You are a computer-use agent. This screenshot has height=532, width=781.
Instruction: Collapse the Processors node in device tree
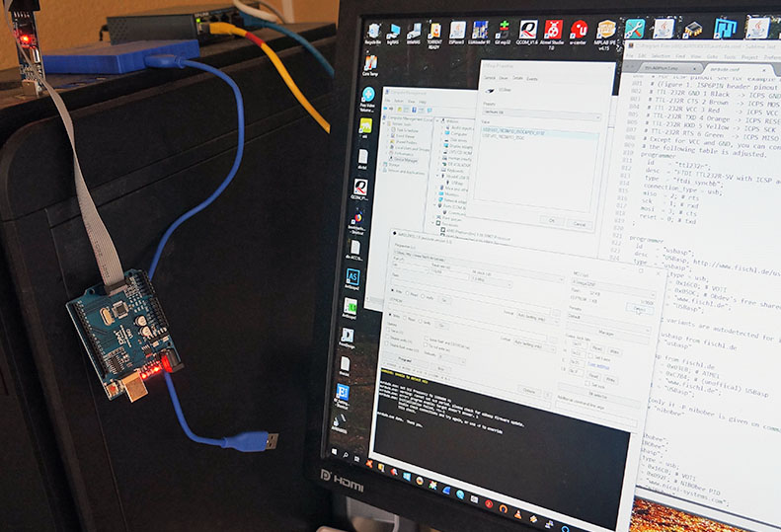432,223
